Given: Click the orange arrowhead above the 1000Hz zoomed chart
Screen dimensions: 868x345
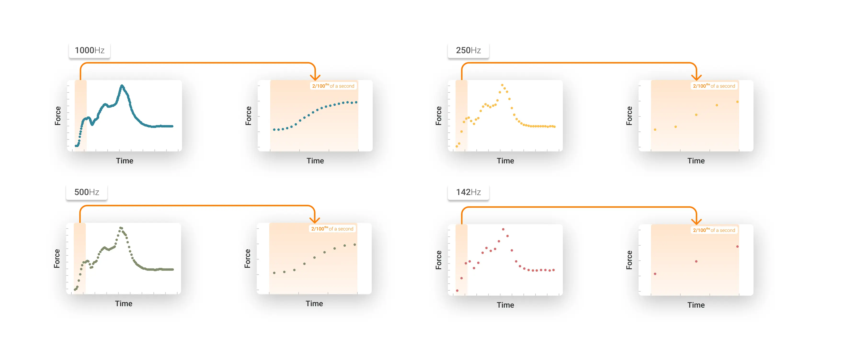Looking at the screenshot, I should click(315, 77).
